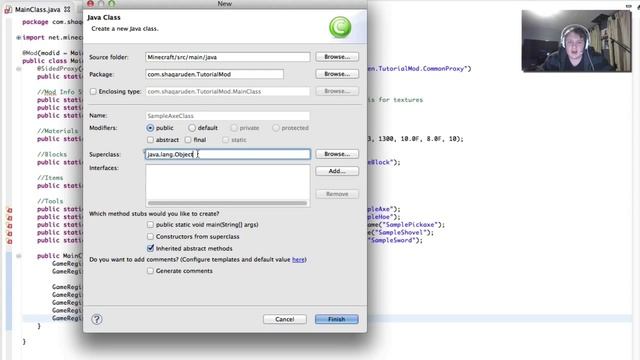The width and height of the screenshot is (640, 360).
Task: Click the Enclosing type text field
Action: point(227,91)
